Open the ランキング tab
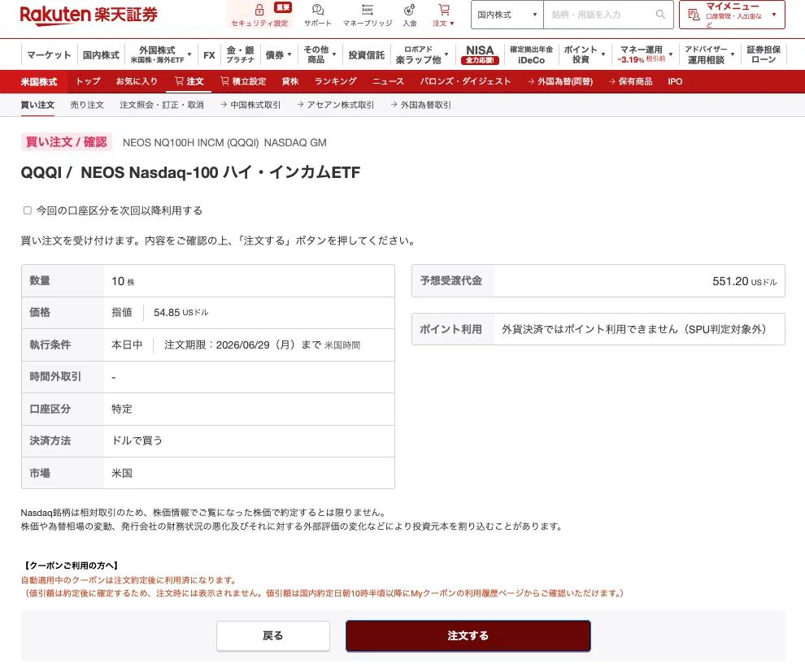 pyautogui.click(x=335, y=81)
